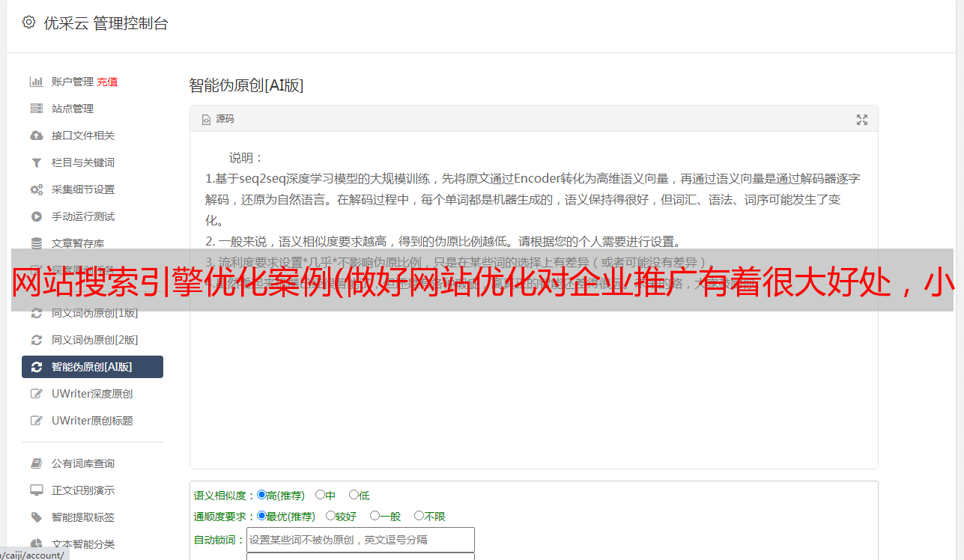
Task: Click the play icon for 手动运行测试
Action: pyautogui.click(x=36, y=216)
